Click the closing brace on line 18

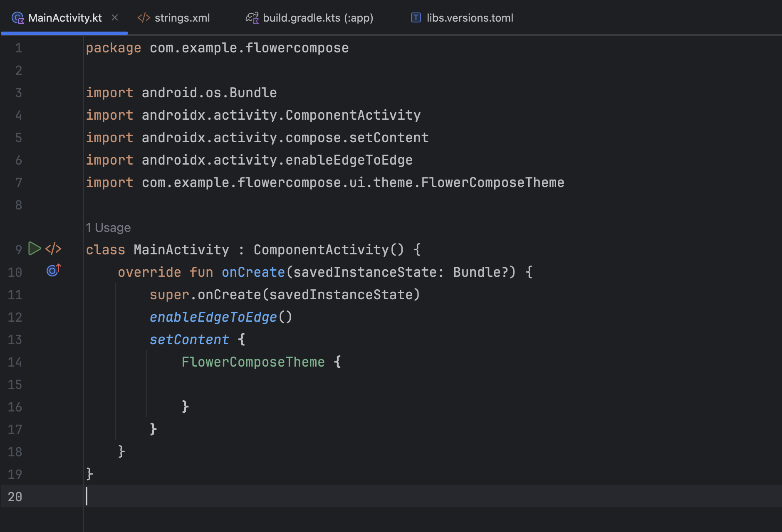pos(121,452)
